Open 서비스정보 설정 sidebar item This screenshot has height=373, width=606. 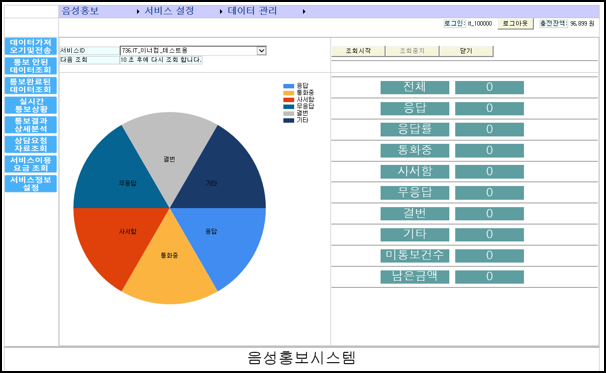point(31,184)
